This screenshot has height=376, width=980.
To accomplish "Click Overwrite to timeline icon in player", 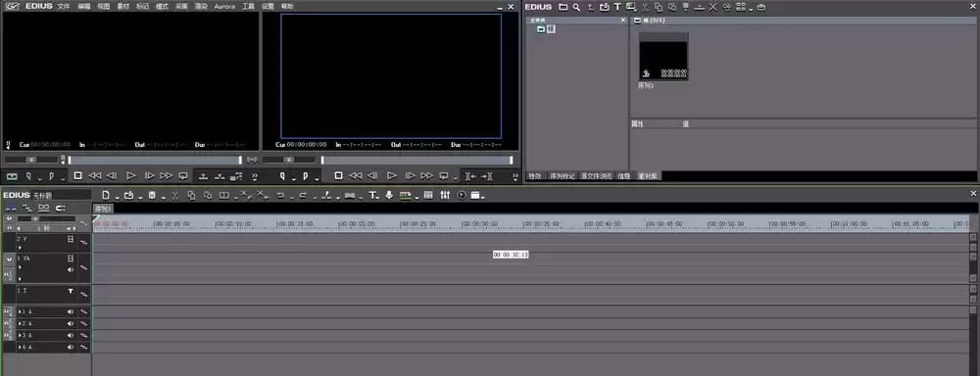I will 220,177.
